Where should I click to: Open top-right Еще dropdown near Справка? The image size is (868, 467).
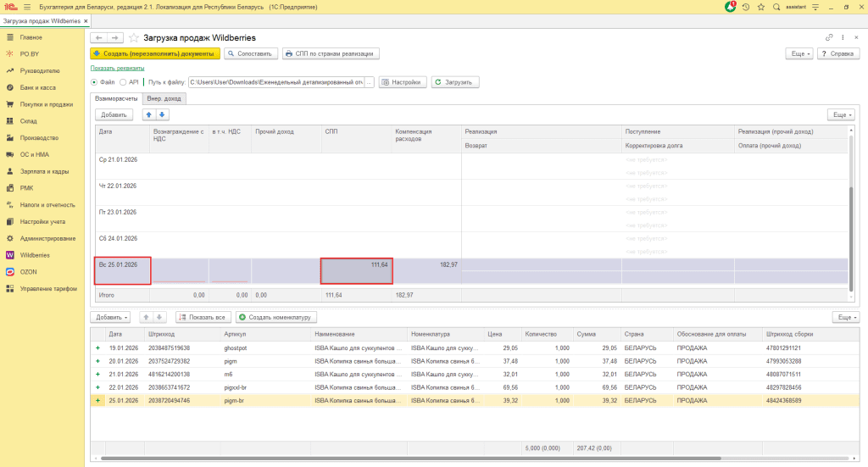coord(799,53)
